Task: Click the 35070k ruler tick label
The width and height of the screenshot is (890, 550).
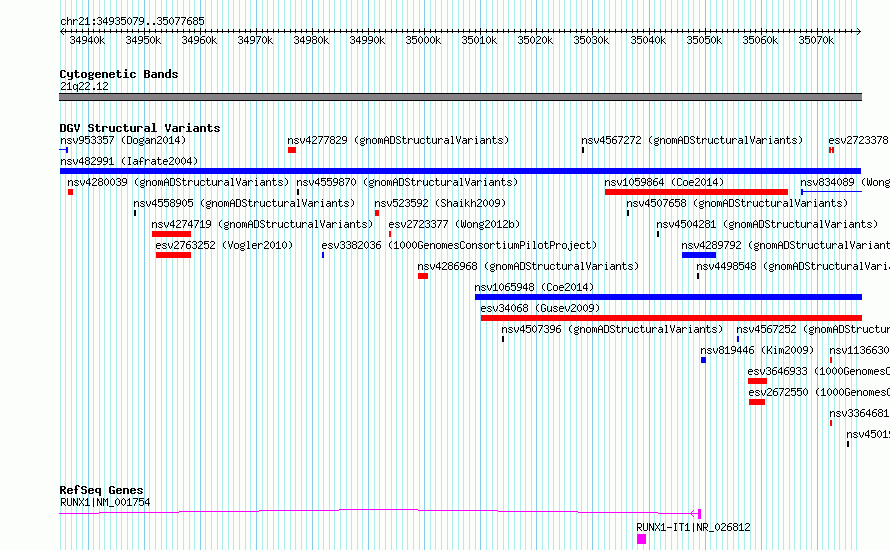Action: click(x=816, y=40)
